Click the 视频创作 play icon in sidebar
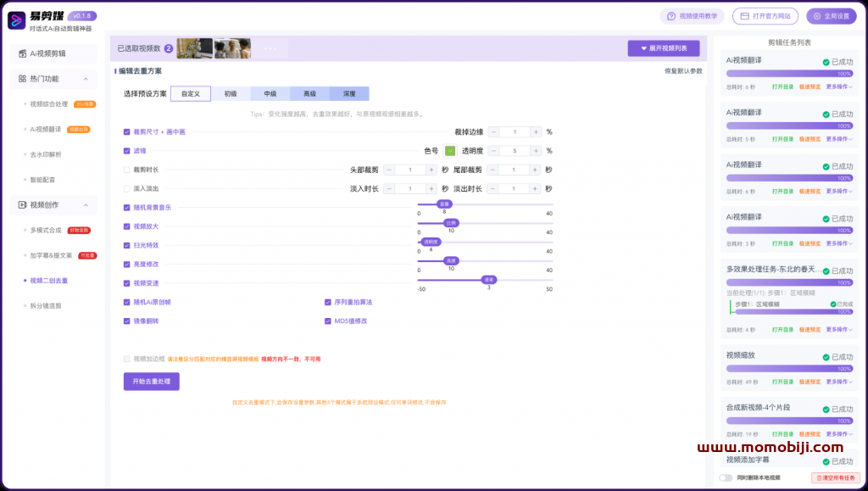 22,204
